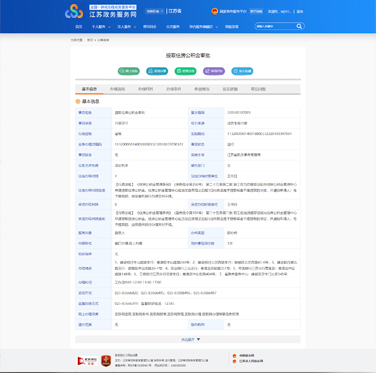Click the national emblem icon in header
The width and height of the screenshot is (376, 373).
[214, 11]
